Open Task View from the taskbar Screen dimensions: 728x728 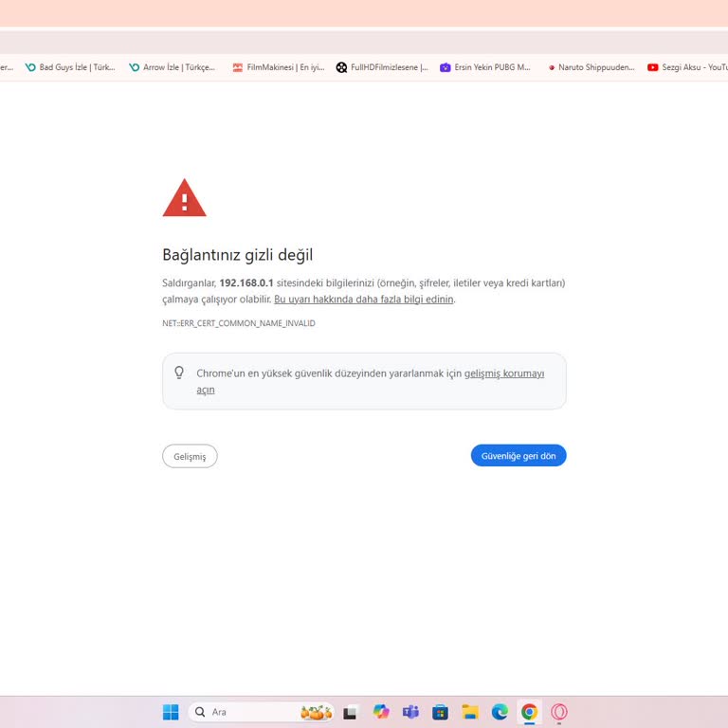351,712
